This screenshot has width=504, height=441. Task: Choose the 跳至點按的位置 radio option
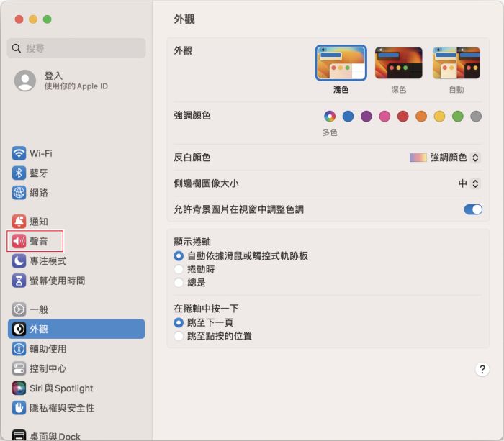pyautogui.click(x=179, y=336)
